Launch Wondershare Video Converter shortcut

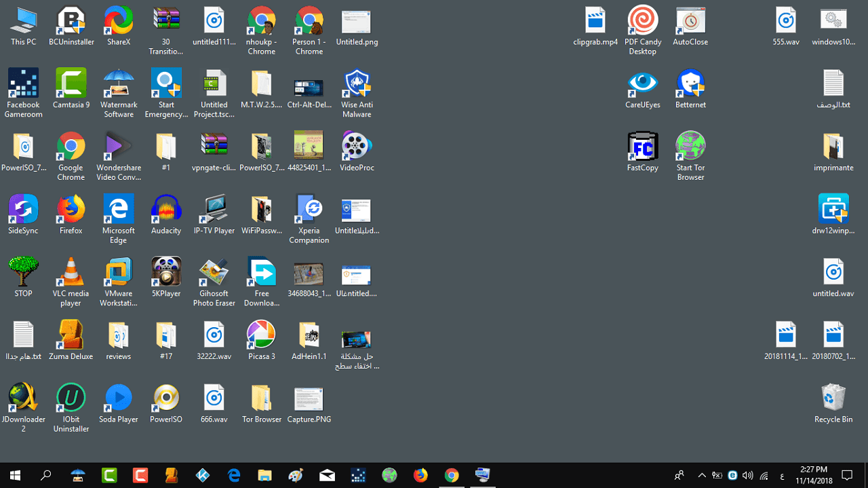119,157
